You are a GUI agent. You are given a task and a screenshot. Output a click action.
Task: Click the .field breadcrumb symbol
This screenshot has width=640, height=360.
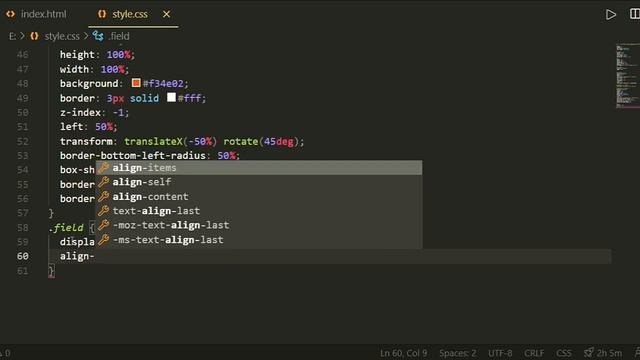point(119,36)
